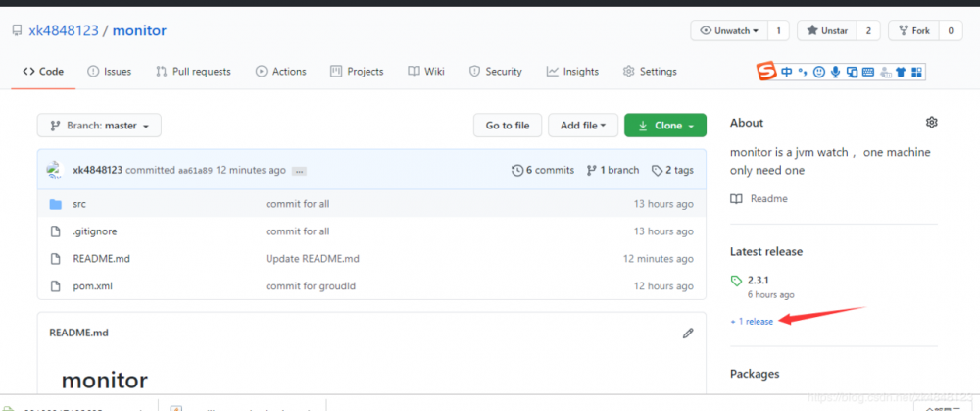980x411 pixels.
Task: Open the pom.xml file name
Action: (x=92, y=285)
